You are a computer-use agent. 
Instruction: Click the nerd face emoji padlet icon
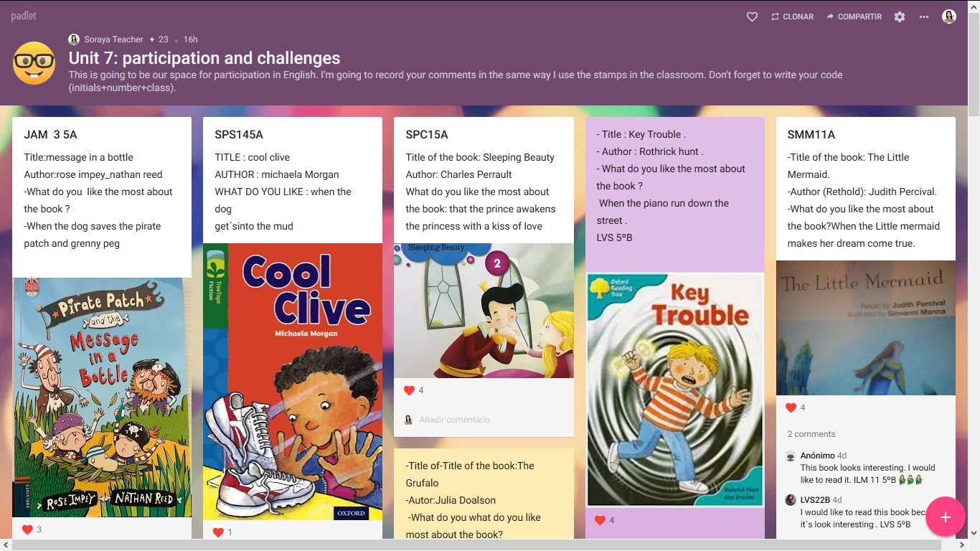[x=34, y=63]
